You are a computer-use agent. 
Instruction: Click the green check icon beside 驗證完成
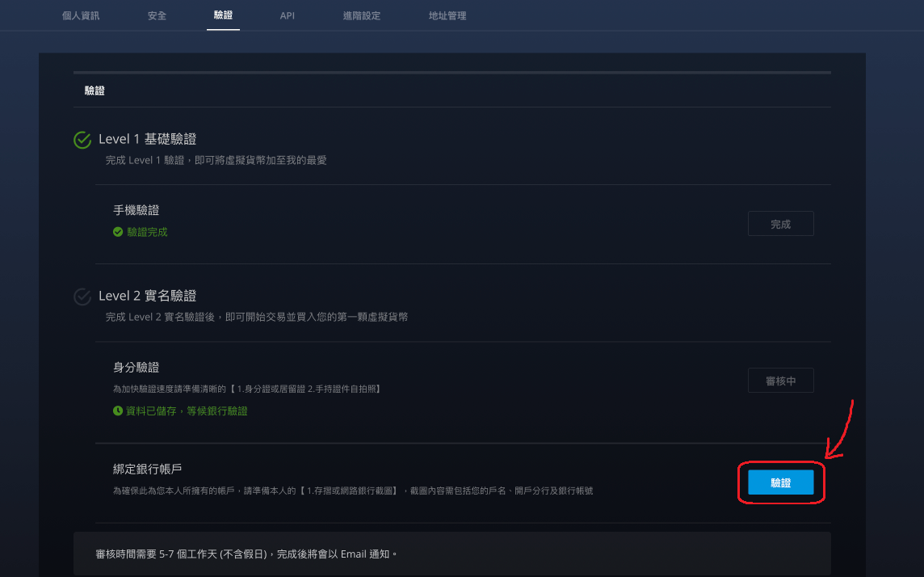click(119, 232)
